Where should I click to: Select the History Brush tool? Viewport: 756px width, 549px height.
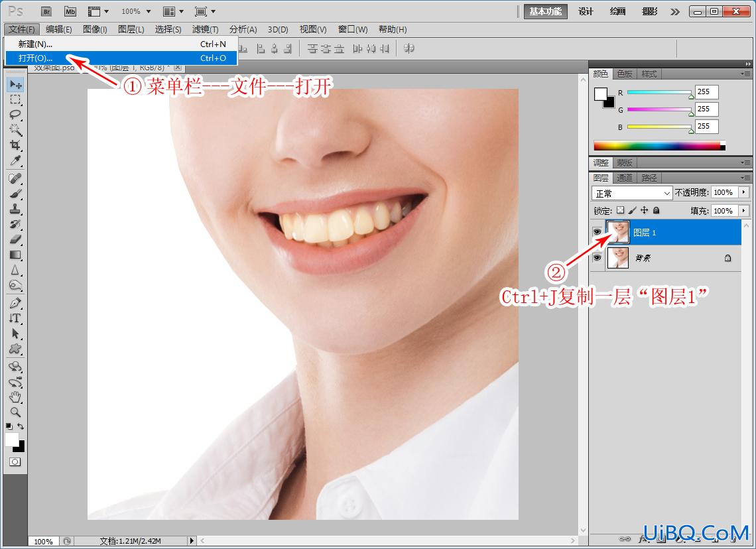coord(15,224)
